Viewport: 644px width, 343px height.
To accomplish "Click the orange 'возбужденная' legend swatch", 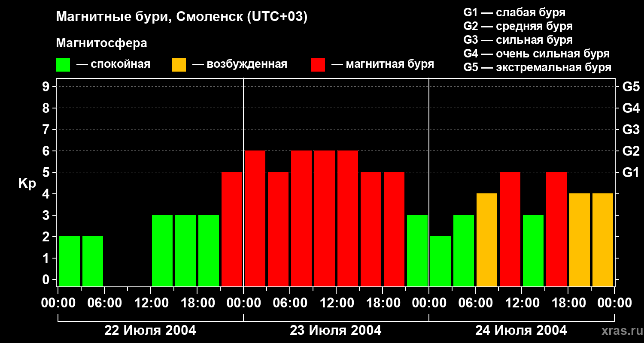I will click(x=179, y=64).
